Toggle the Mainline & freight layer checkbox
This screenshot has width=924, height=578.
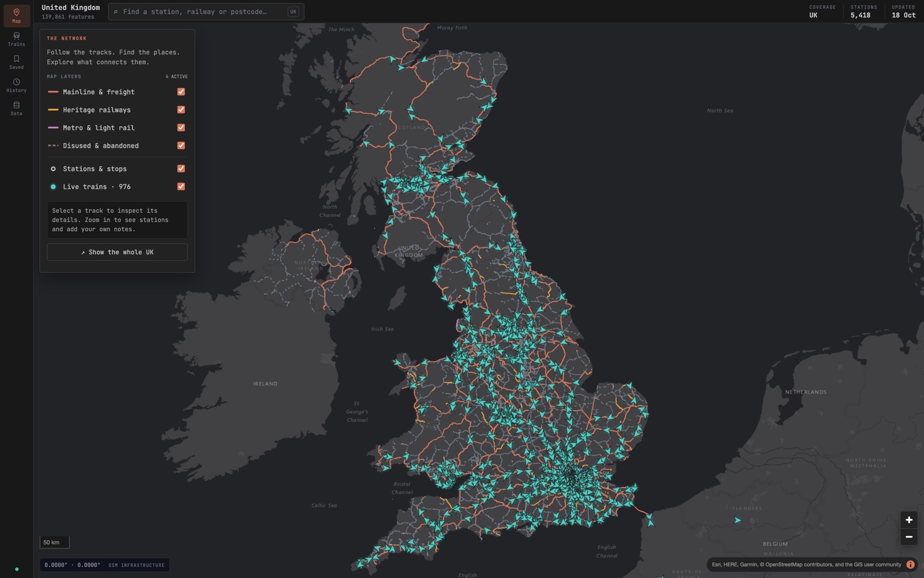[181, 92]
